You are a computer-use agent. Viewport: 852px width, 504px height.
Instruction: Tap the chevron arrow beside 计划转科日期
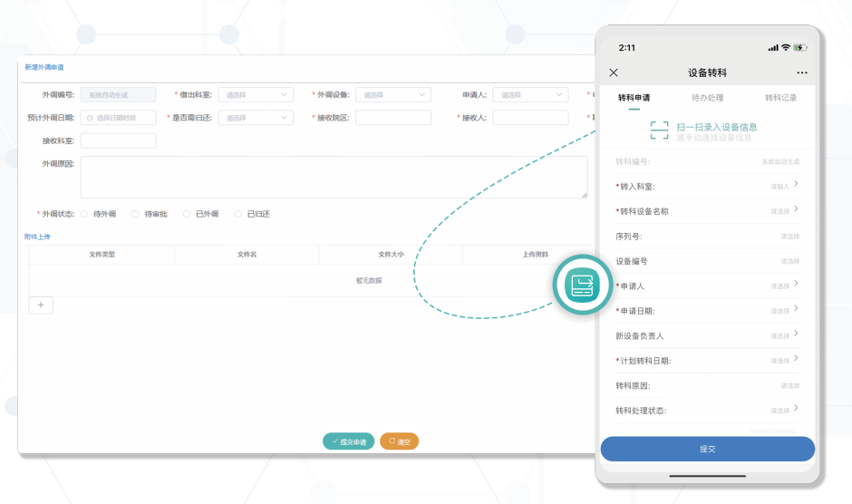tap(796, 359)
